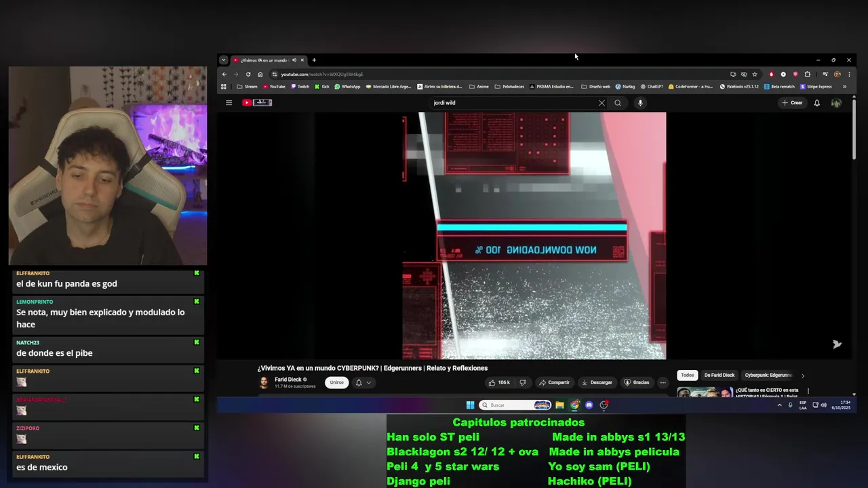Open the YouTube guide hamburger menu
Viewport: 868px width, 488px height.
pyautogui.click(x=229, y=103)
